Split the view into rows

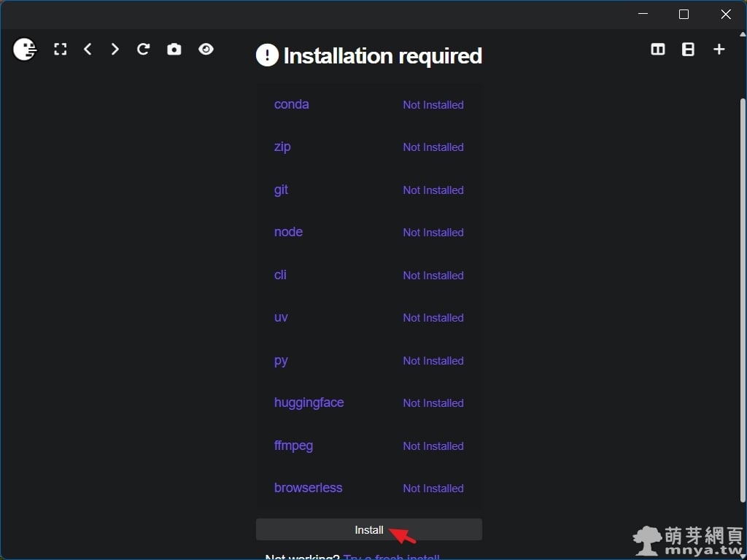688,50
